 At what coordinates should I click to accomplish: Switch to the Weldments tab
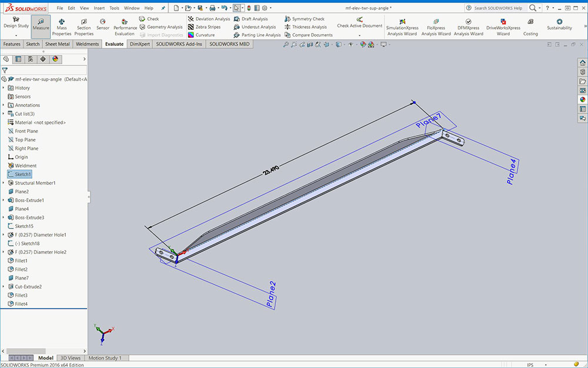[x=87, y=44]
